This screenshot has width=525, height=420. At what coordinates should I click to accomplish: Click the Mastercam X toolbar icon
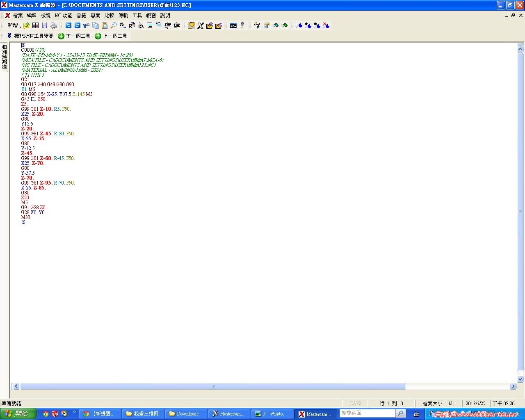click(201, 25)
